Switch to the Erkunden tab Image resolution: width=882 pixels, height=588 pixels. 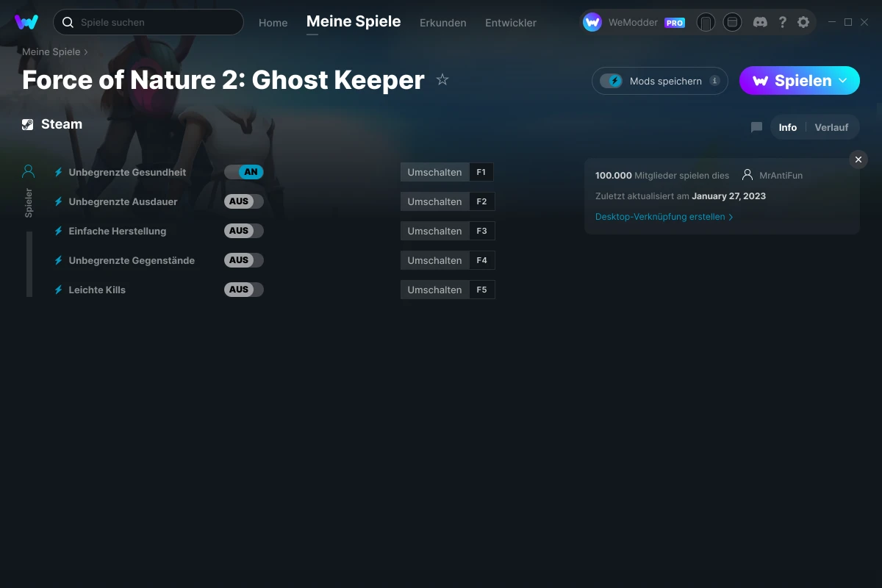click(443, 23)
